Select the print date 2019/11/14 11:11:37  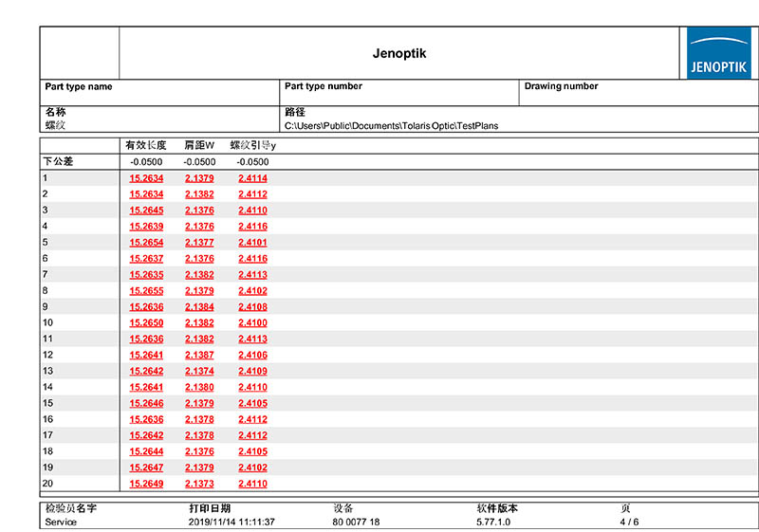tap(231, 522)
